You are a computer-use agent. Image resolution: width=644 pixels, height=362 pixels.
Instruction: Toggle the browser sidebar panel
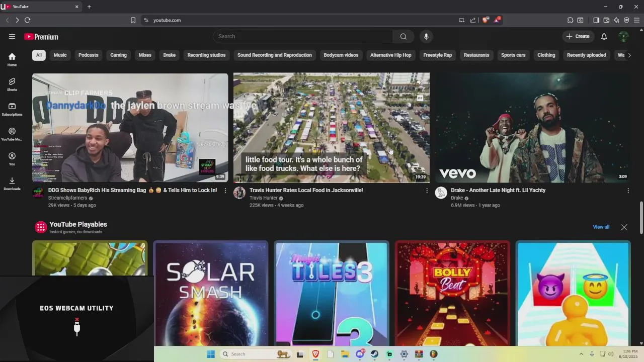[596, 20]
